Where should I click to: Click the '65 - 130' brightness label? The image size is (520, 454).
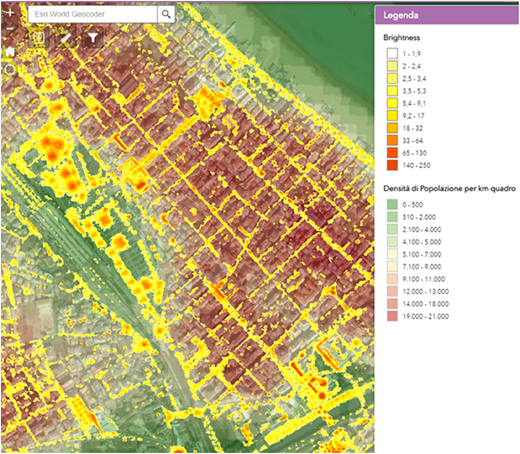(x=414, y=153)
